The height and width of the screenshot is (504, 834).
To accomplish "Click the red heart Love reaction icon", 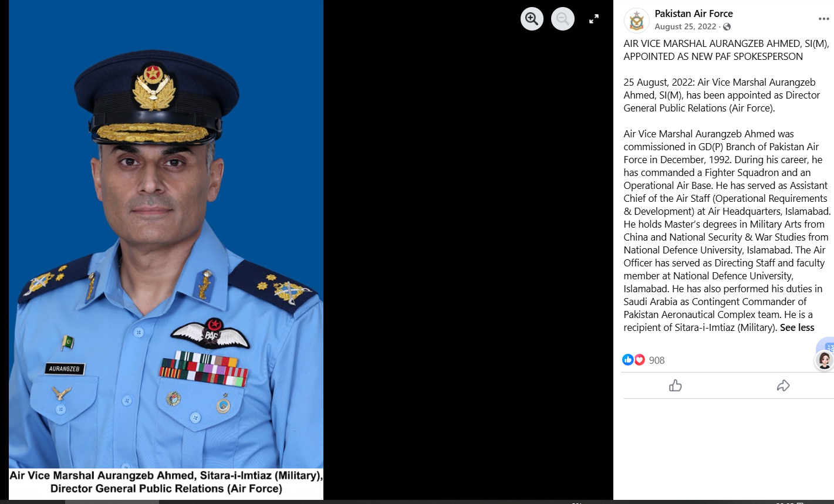I will (639, 360).
